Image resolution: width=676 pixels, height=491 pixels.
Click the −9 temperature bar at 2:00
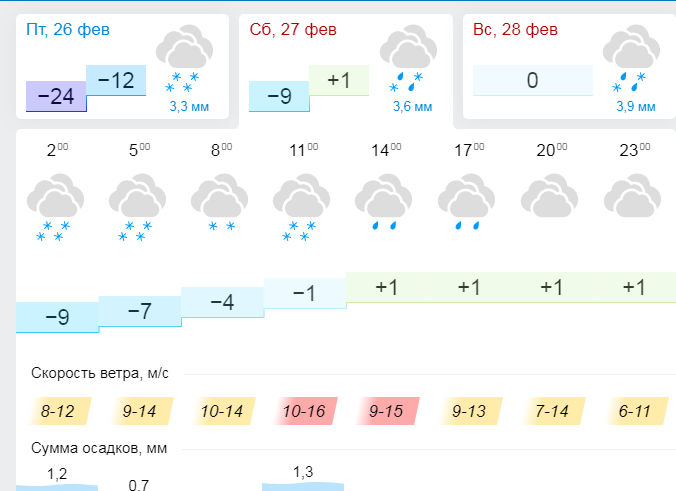57,317
